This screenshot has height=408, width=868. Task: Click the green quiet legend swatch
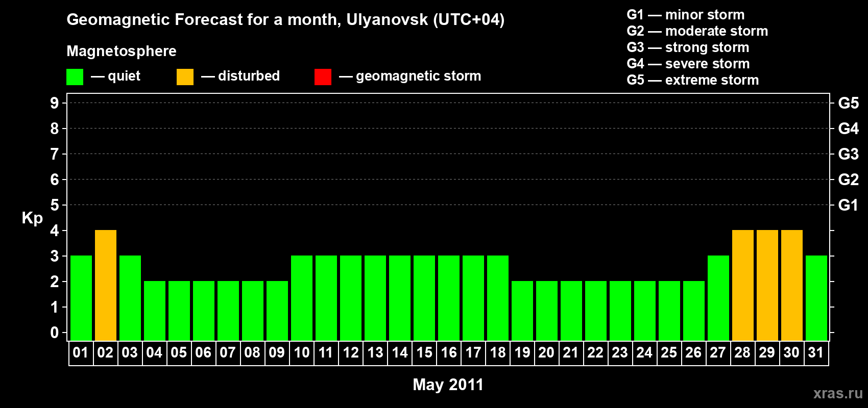pos(75,77)
